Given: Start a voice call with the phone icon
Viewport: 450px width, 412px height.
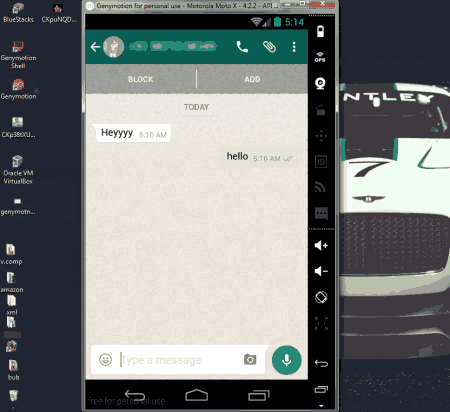Looking at the screenshot, I should (242, 47).
